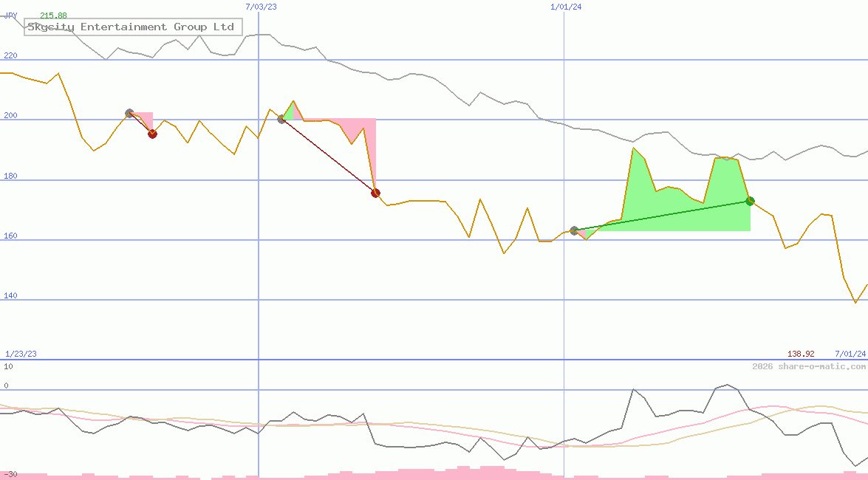This screenshot has width=868, height=480.
Task: Select the red exit dot near 175
Action: click(375, 193)
